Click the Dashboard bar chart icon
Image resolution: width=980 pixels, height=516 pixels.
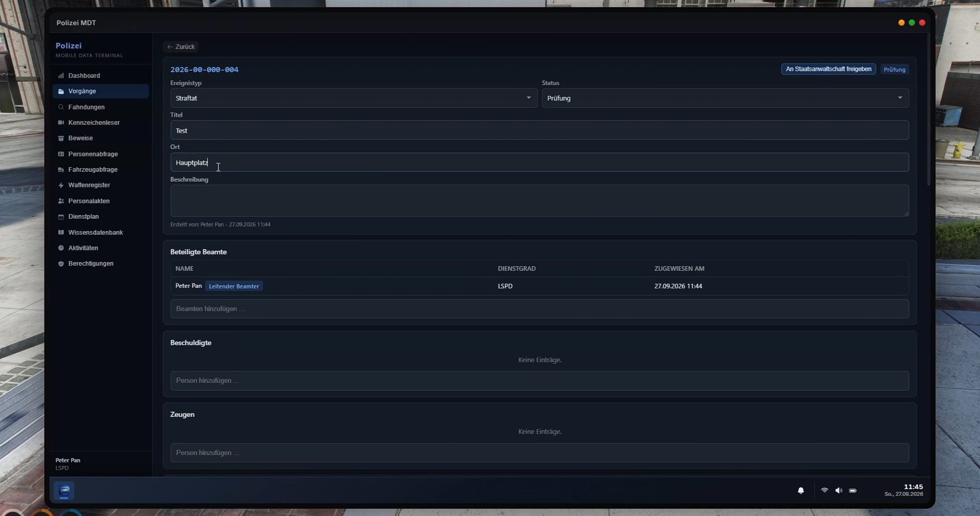click(x=61, y=76)
